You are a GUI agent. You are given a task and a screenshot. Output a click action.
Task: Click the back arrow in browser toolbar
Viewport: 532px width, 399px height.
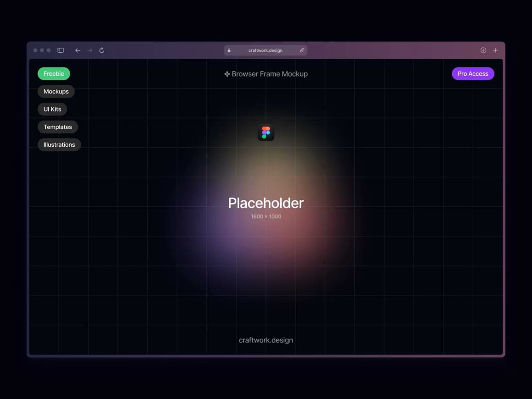pyautogui.click(x=78, y=50)
